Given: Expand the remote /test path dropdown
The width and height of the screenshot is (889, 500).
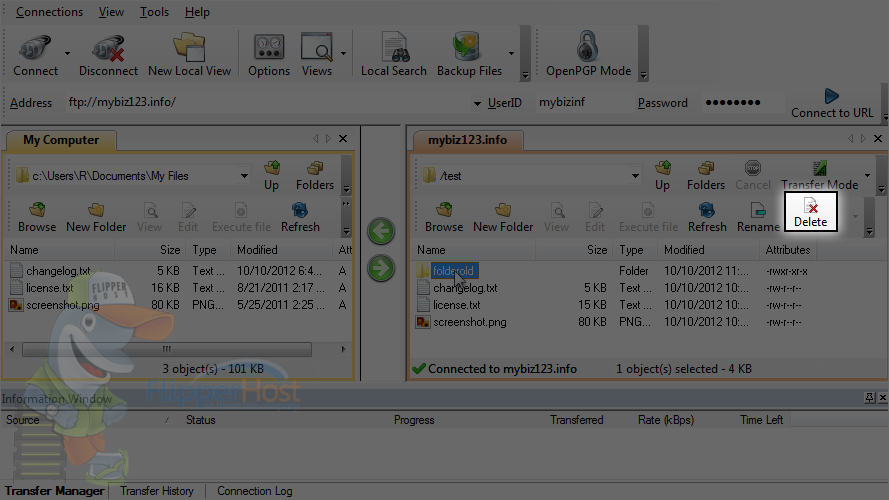Looking at the screenshot, I should [635, 176].
